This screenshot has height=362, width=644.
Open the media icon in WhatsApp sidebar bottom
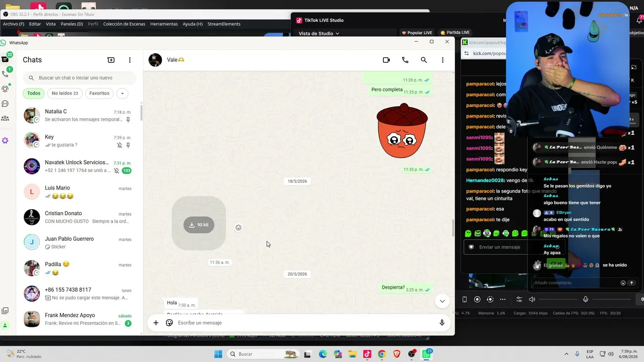click(x=5, y=311)
